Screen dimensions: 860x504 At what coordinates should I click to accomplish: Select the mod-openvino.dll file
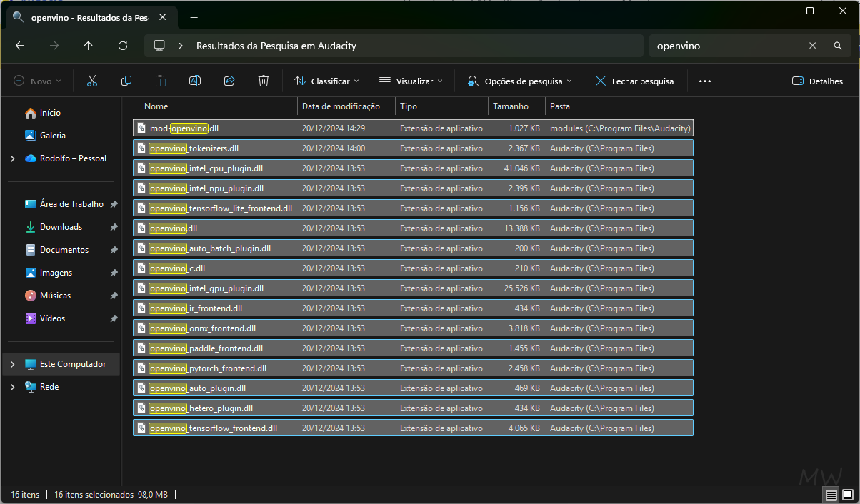click(184, 128)
